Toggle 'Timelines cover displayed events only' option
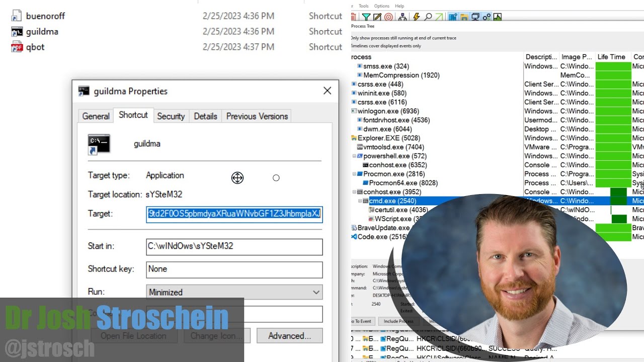 pyautogui.click(x=386, y=46)
